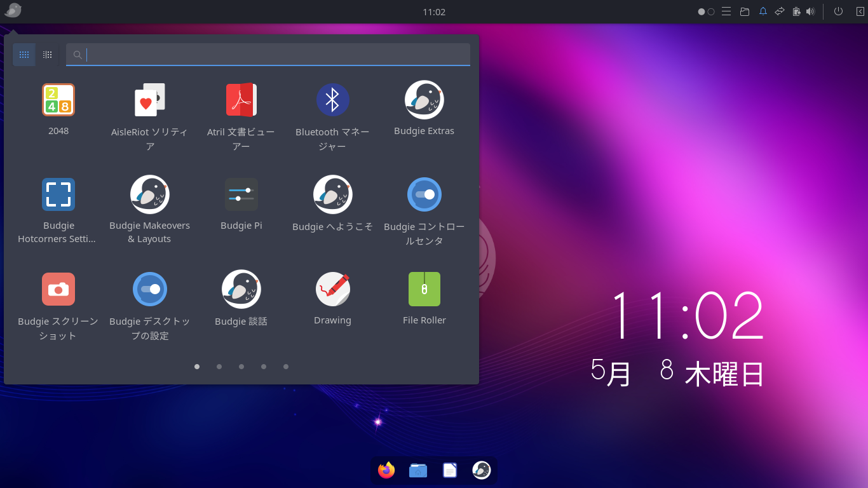The image size is (868, 488).
Task: Click the three-line menu icon in the panel
Action: coord(726,11)
